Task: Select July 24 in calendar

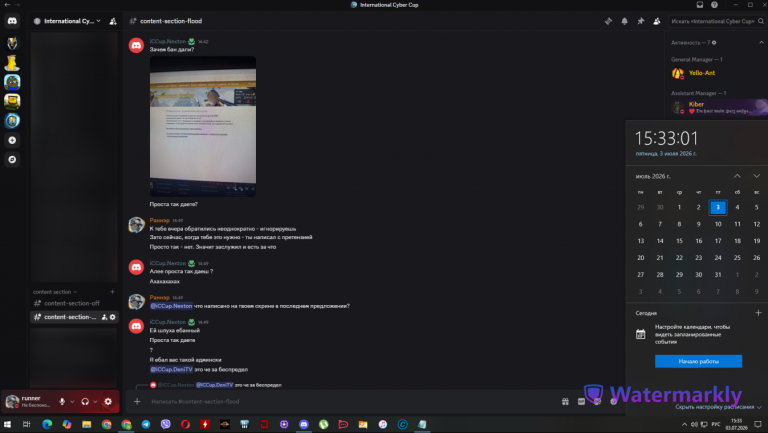Action: coord(718,258)
